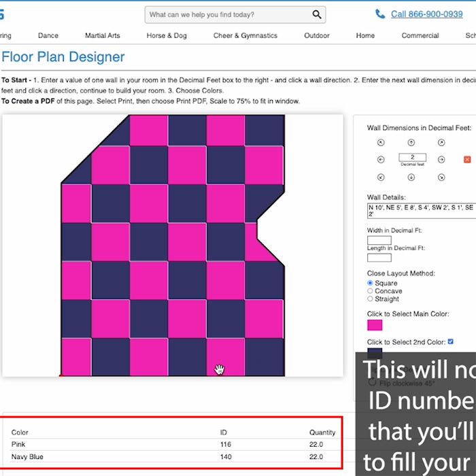Click the blue phone icon
This screenshot has height=476, width=476.
pyautogui.click(x=379, y=14)
